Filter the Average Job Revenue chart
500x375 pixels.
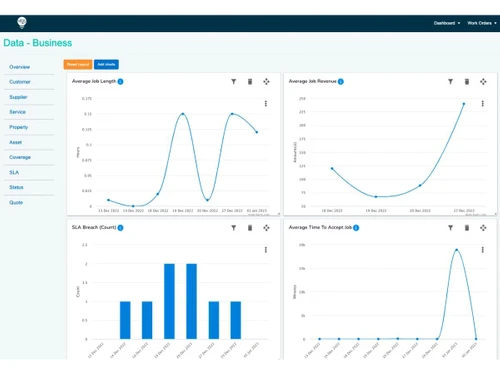(450, 81)
